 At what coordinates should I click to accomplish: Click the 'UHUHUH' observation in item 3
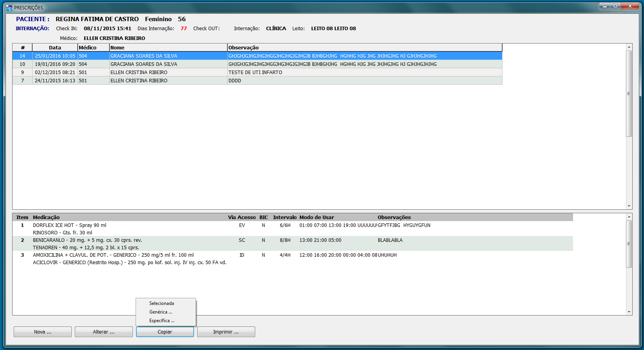click(387, 255)
